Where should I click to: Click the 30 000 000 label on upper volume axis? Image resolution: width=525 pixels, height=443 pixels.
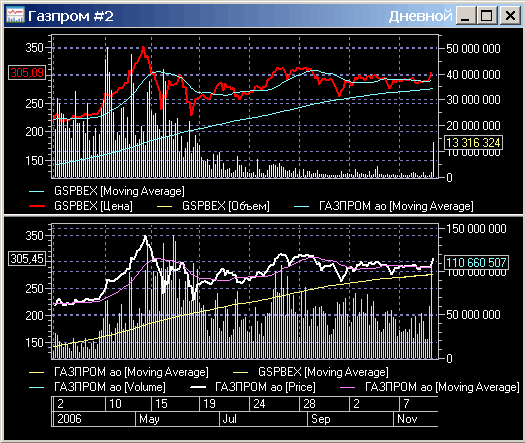click(x=473, y=100)
